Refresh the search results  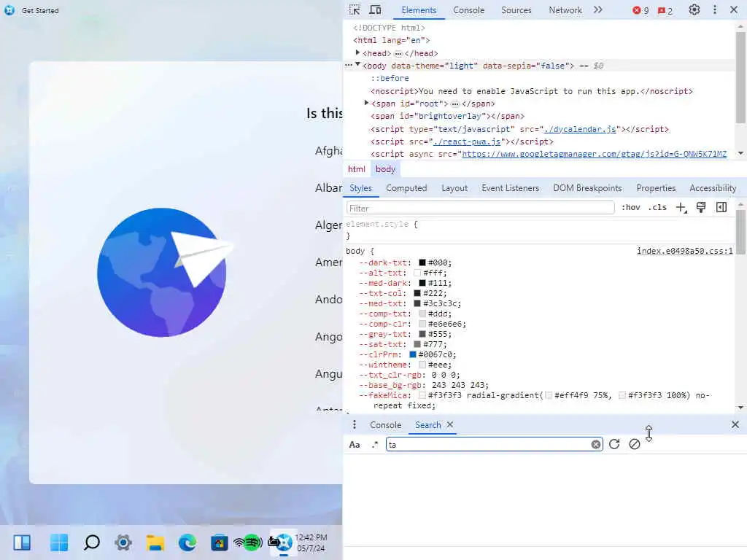tap(614, 444)
